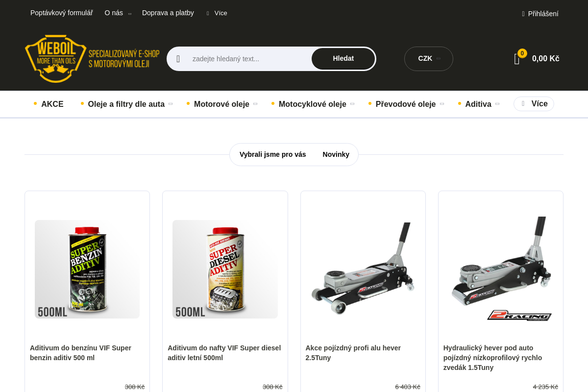Screen dimensions: 588x392
Task: Expand Převodové oleje menu
Action: (406, 104)
